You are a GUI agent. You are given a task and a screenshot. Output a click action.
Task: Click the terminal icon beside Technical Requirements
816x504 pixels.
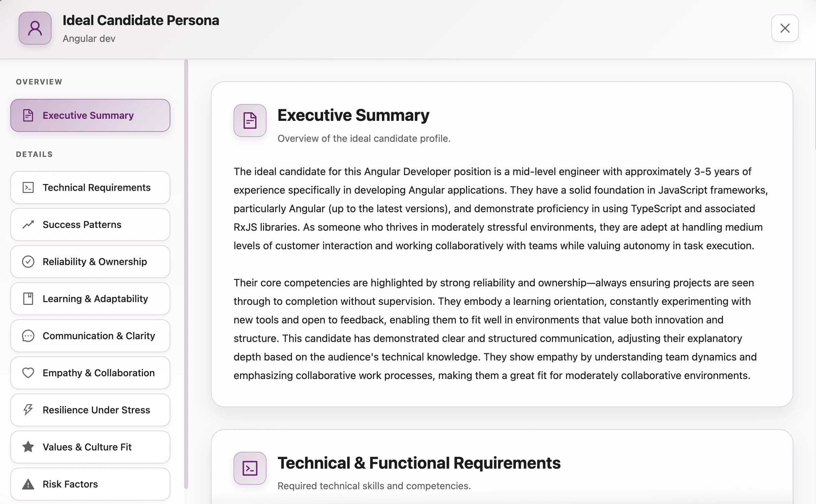pos(28,187)
